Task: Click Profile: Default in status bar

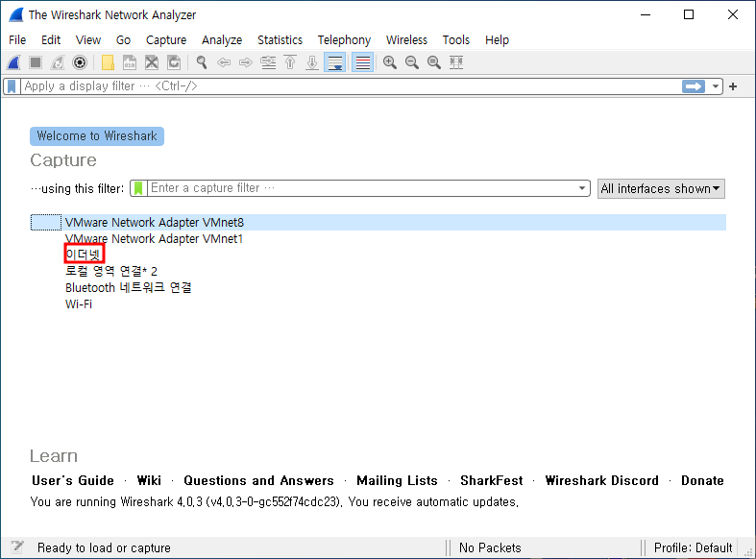Action: (693, 547)
